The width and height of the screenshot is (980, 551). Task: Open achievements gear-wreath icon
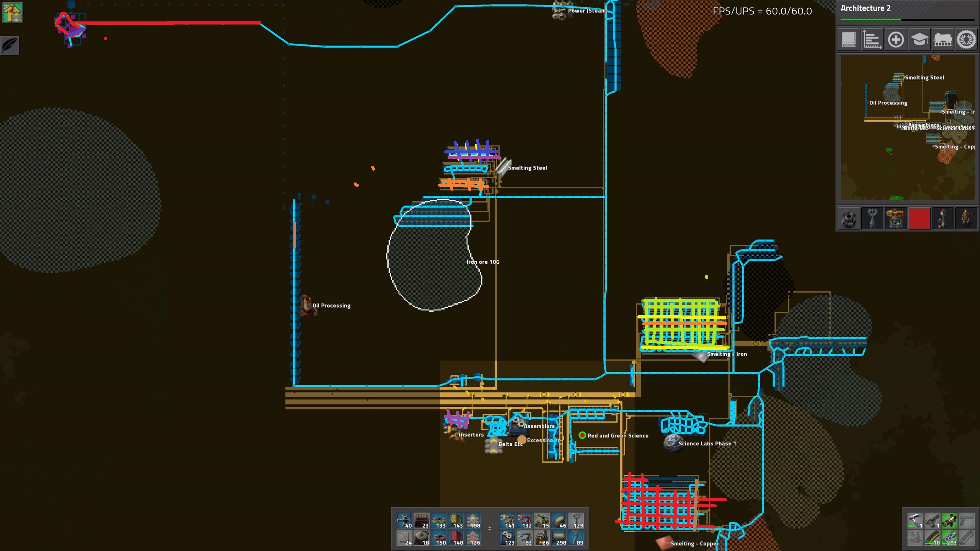tap(966, 39)
